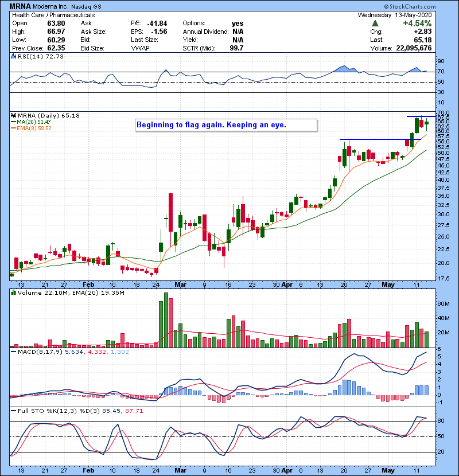Image resolution: width=459 pixels, height=476 pixels.
Task: Click the MACD histogram value 1.302
Action: click(x=120, y=352)
